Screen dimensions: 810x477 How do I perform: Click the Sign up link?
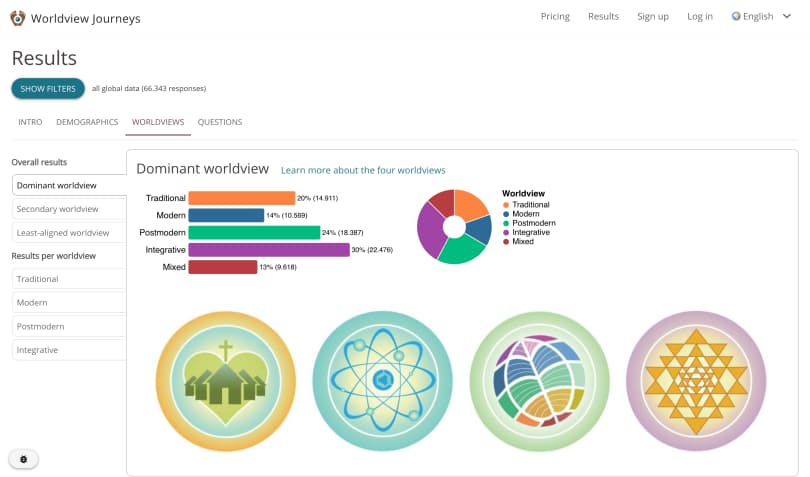click(x=653, y=16)
